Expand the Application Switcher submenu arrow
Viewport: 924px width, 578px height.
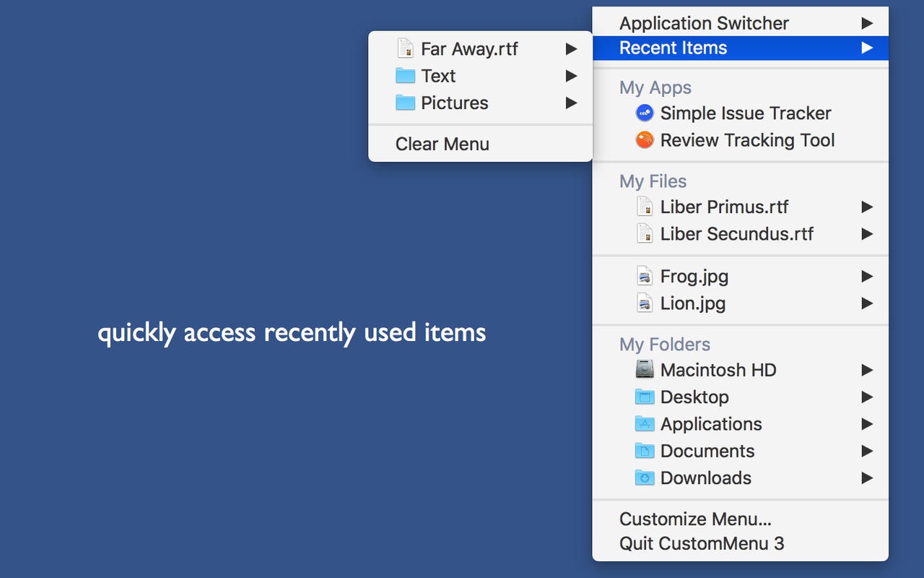pos(867,23)
